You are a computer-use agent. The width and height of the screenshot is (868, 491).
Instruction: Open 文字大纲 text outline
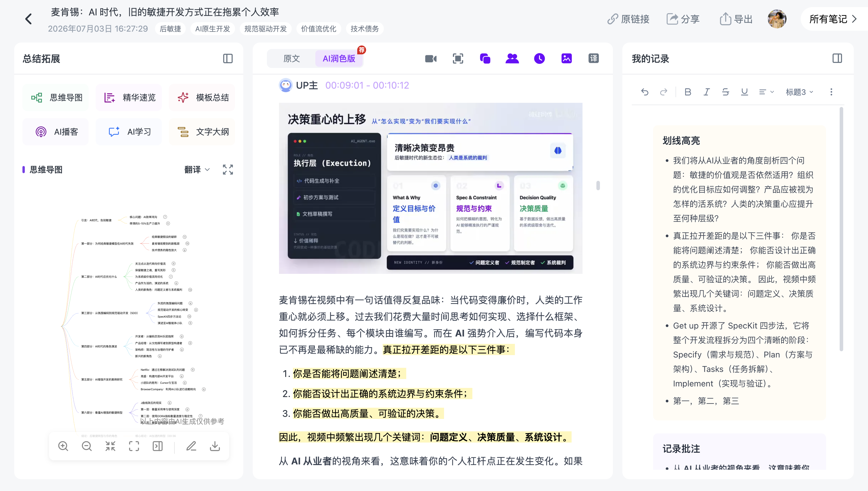[202, 132]
